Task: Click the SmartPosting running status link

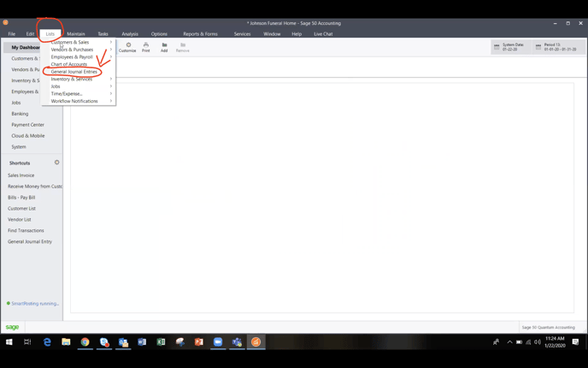Action: pyautogui.click(x=33, y=304)
